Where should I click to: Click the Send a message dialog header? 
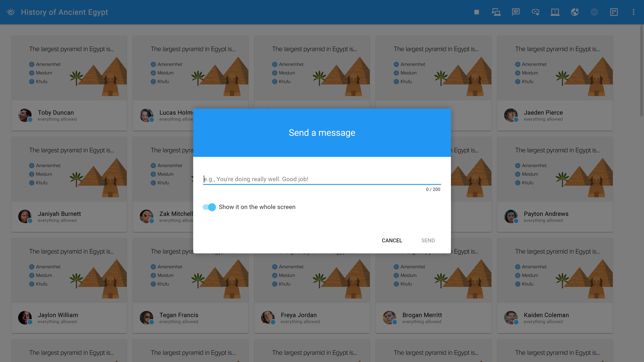(x=322, y=133)
